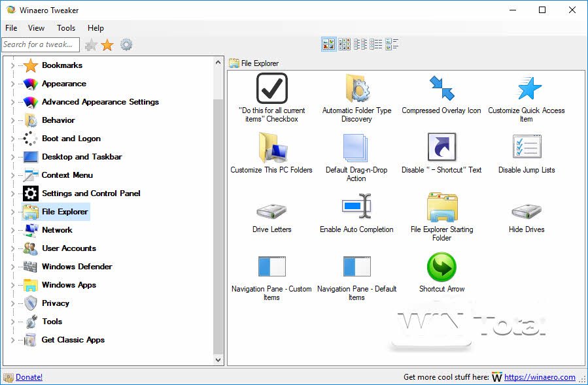Click the Donate! link
Image resolution: width=588 pixels, height=385 pixels.
[x=29, y=377]
